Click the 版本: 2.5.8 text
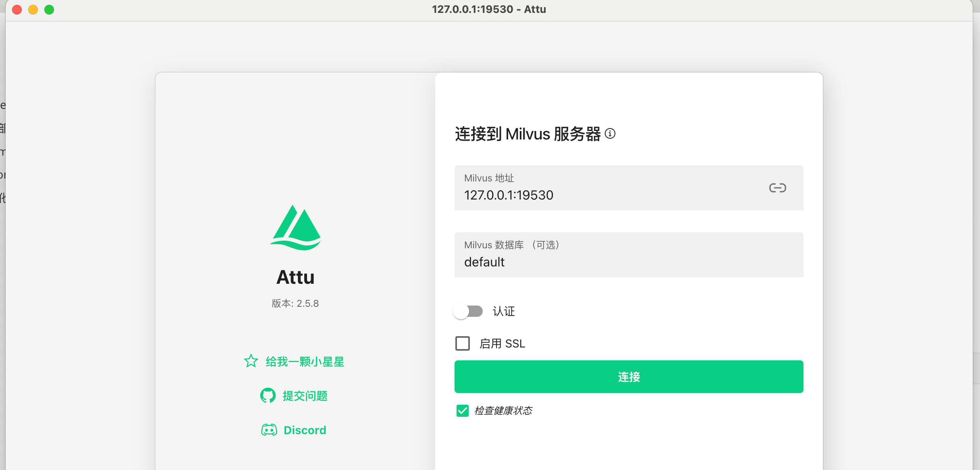 pyautogui.click(x=295, y=304)
